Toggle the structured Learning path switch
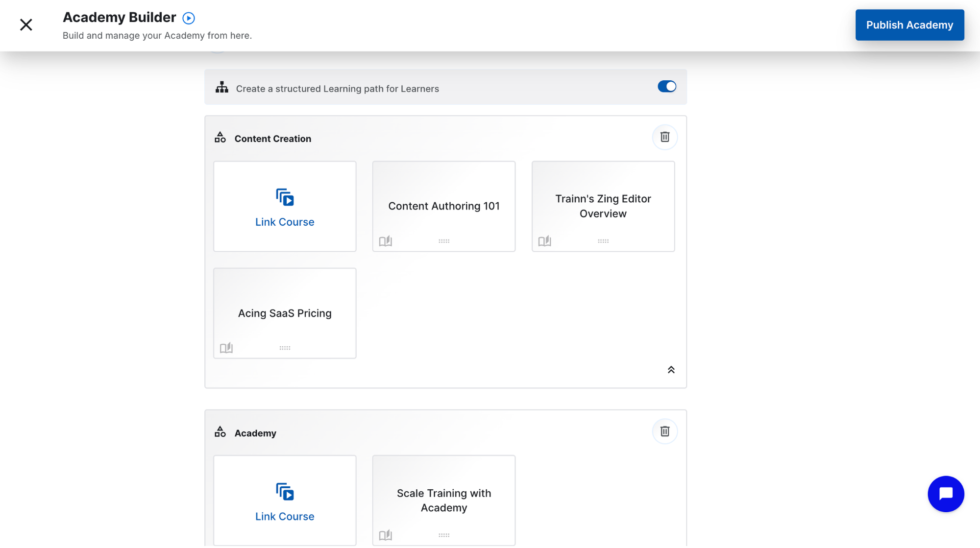 point(666,87)
